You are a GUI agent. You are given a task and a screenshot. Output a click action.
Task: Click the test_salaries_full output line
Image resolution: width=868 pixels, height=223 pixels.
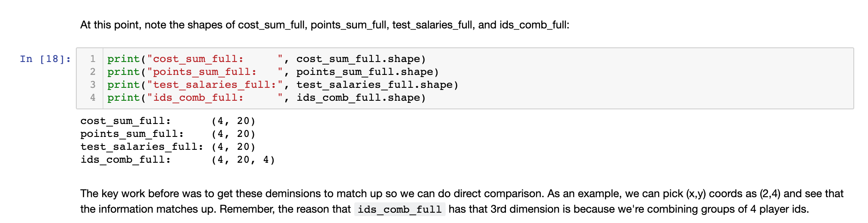[168, 147]
